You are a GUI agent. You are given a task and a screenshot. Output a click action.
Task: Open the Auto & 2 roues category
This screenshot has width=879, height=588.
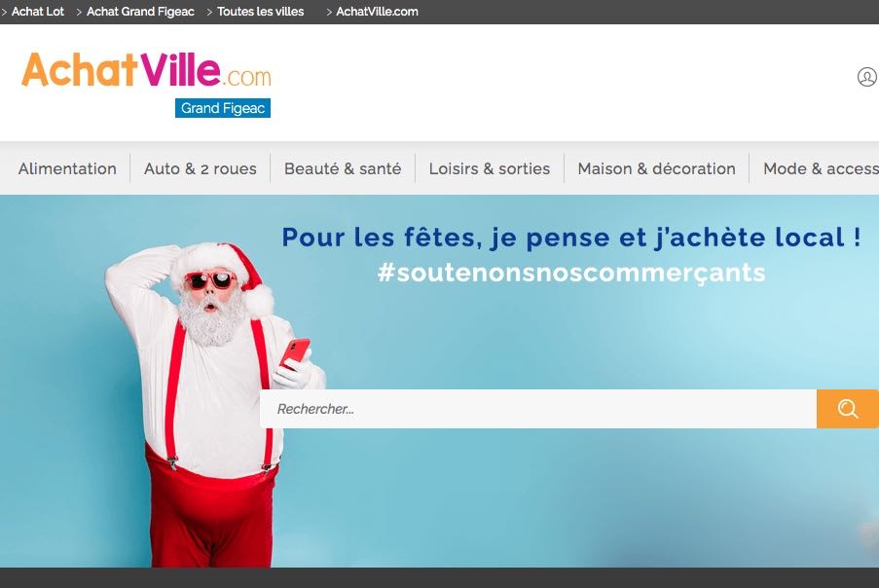pos(201,168)
